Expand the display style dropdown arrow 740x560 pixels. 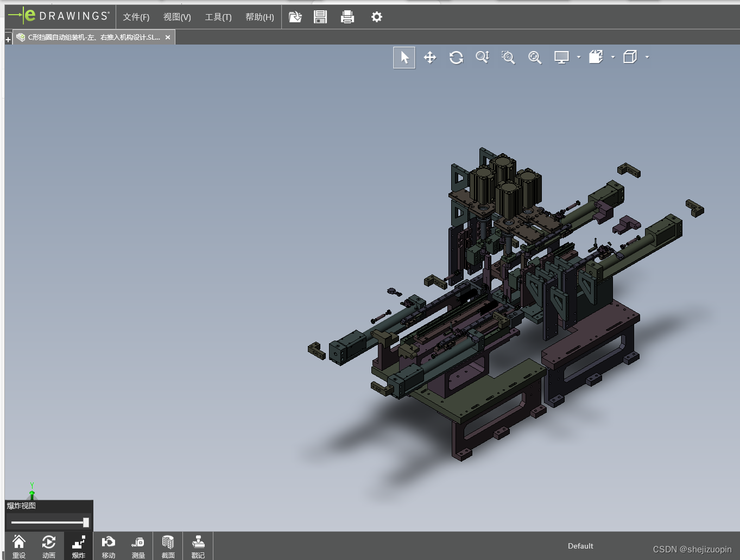coord(579,57)
